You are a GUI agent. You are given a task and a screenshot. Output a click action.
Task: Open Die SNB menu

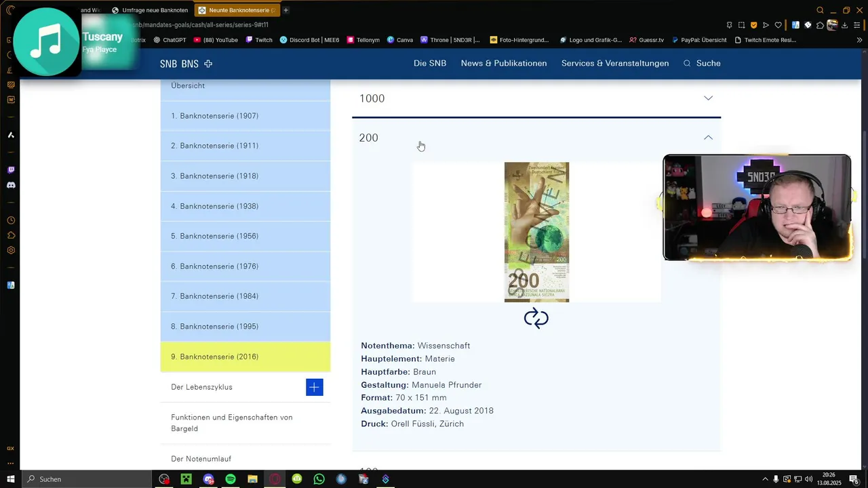[x=430, y=63]
